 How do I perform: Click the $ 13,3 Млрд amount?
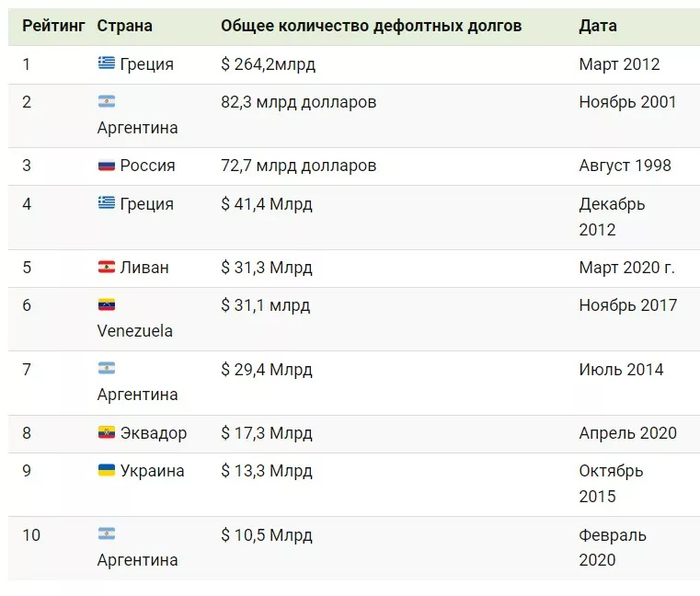pos(266,471)
